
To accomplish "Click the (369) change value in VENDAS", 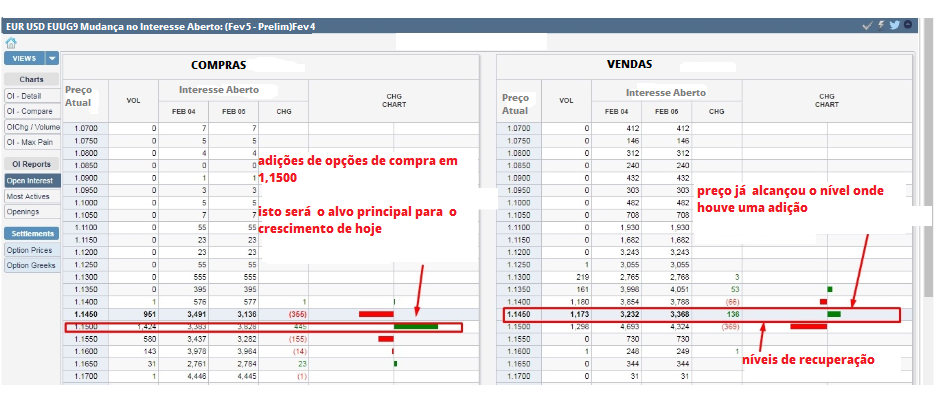I will coord(730,326).
